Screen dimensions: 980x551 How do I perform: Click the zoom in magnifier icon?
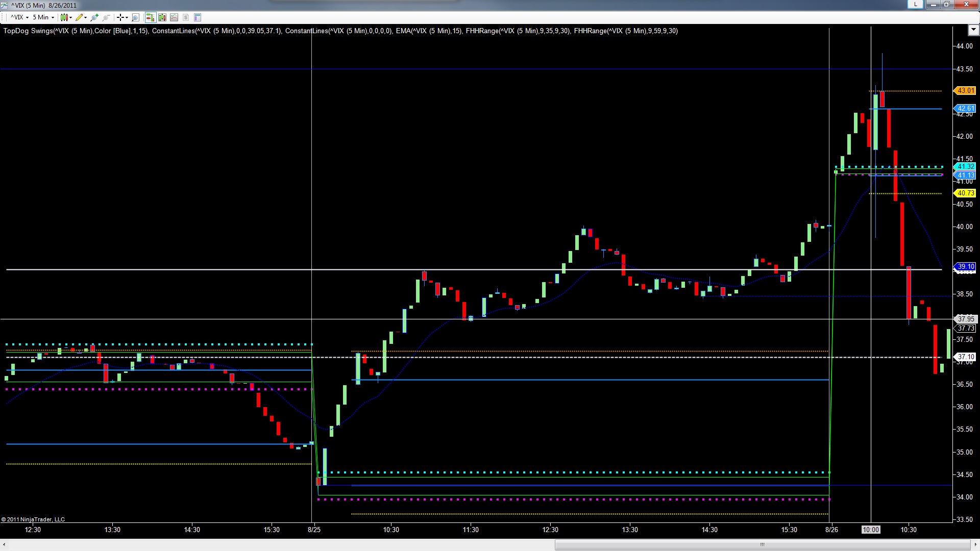[x=94, y=17]
